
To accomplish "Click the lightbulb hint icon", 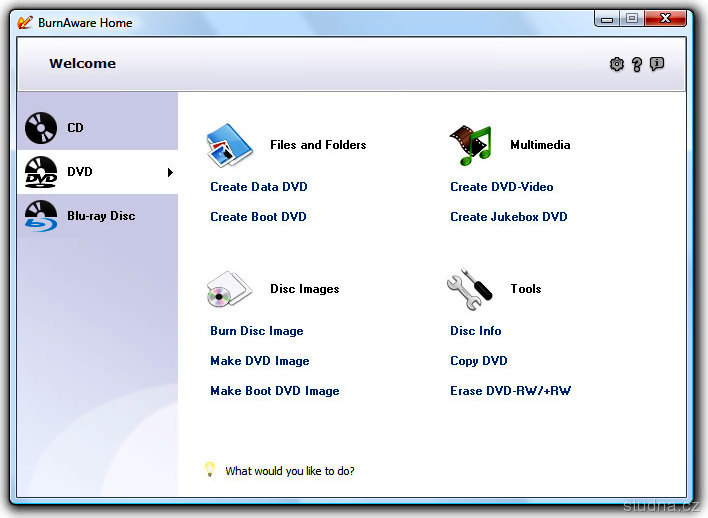I will point(210,469).
